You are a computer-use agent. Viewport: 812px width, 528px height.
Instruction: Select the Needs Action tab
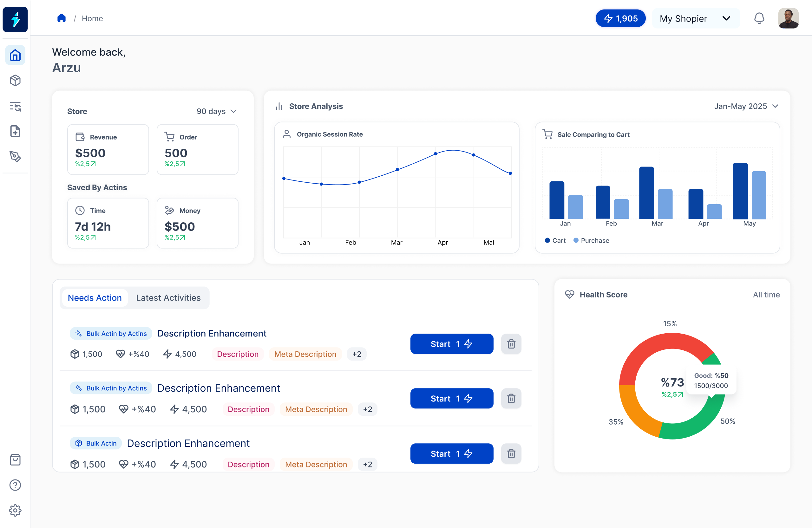95,298
